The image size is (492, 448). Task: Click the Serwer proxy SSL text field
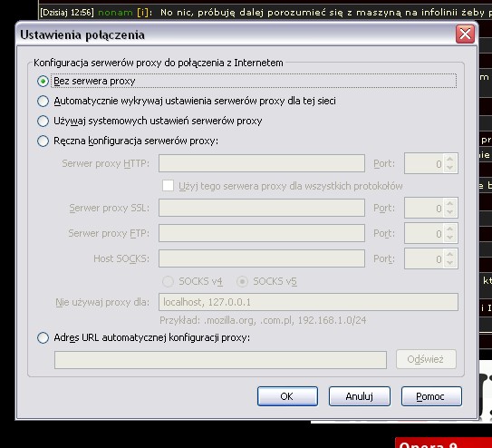[262, 208]
